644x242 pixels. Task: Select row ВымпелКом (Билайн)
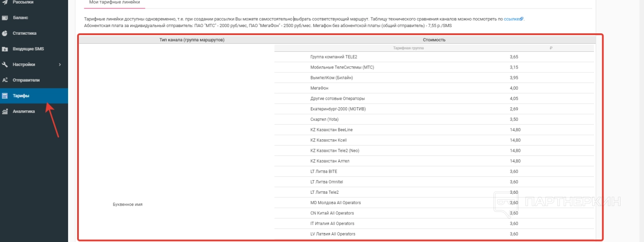pyautogui.click(x=434, y=78)
